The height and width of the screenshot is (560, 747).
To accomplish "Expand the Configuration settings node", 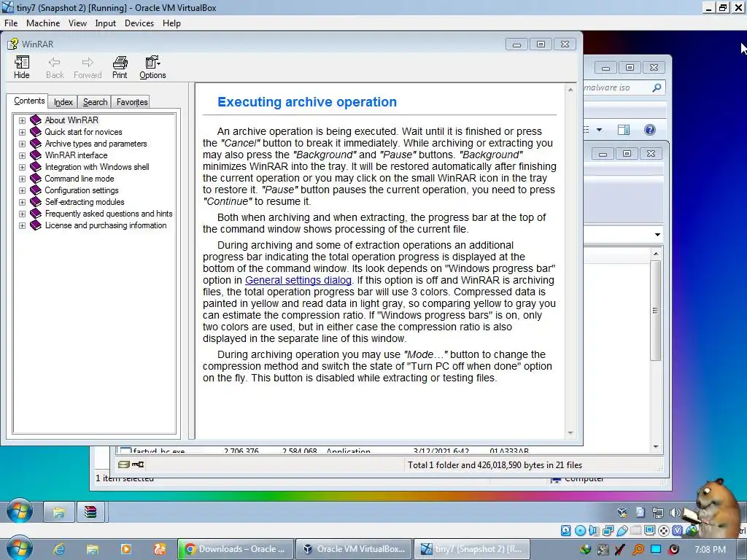I will point(22,190).
